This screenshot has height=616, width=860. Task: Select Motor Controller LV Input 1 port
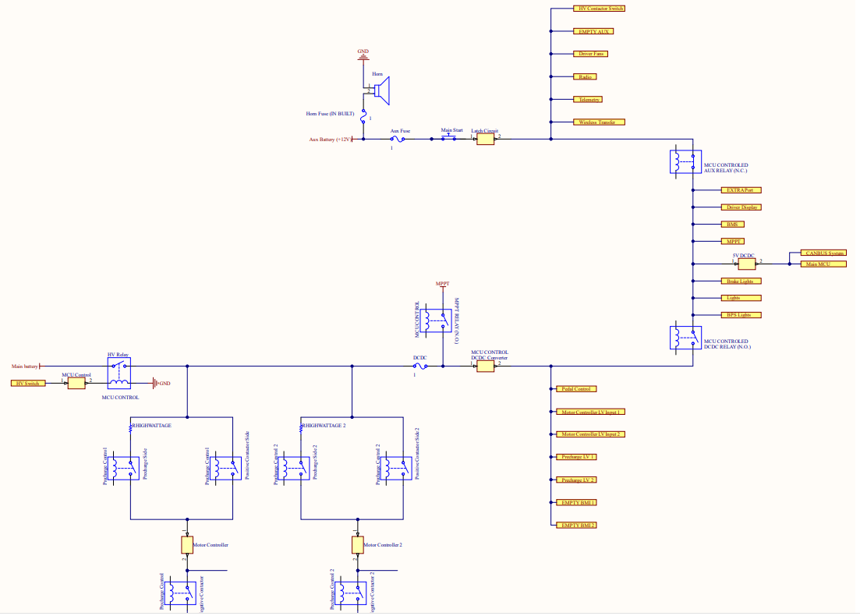tap(591, 412)
